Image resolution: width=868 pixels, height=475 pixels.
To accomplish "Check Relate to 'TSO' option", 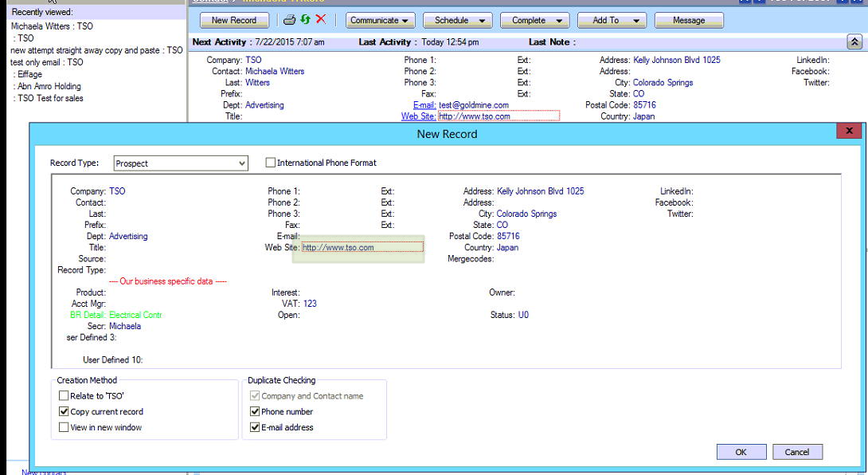I will pyautogui.click(x=62, y=395).
